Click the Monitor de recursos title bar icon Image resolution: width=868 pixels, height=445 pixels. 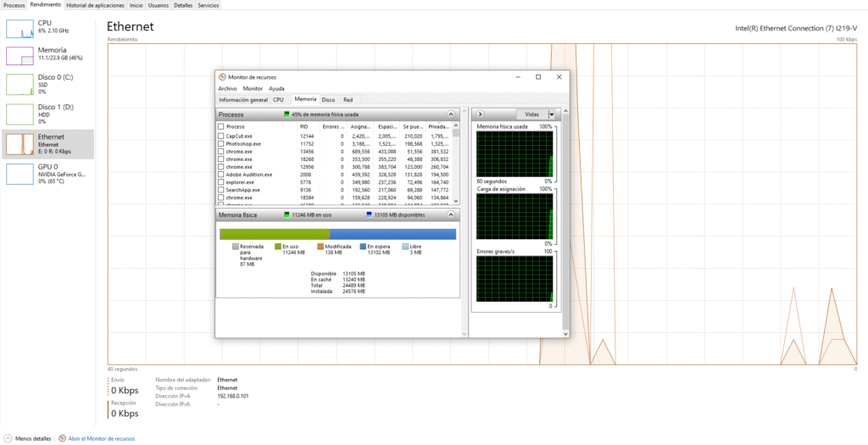[x=222, y=77]
